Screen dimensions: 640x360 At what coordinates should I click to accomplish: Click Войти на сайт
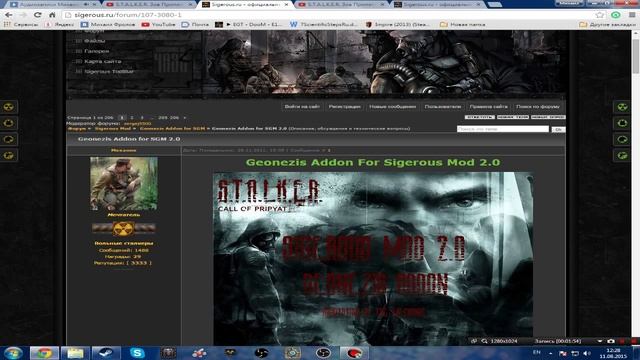point(302,107)
